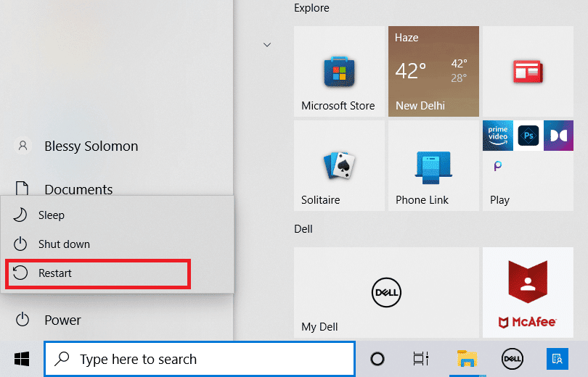Open Task View on the taskbar
Image resolution: width=588 pixels, height=377 pixels.
(x=420, y=359)
